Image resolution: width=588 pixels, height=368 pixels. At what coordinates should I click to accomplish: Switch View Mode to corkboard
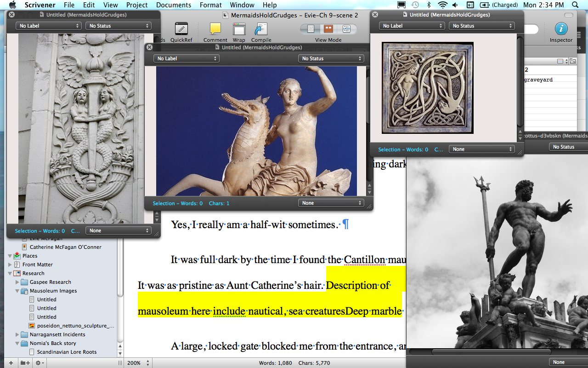click(328, 29)
